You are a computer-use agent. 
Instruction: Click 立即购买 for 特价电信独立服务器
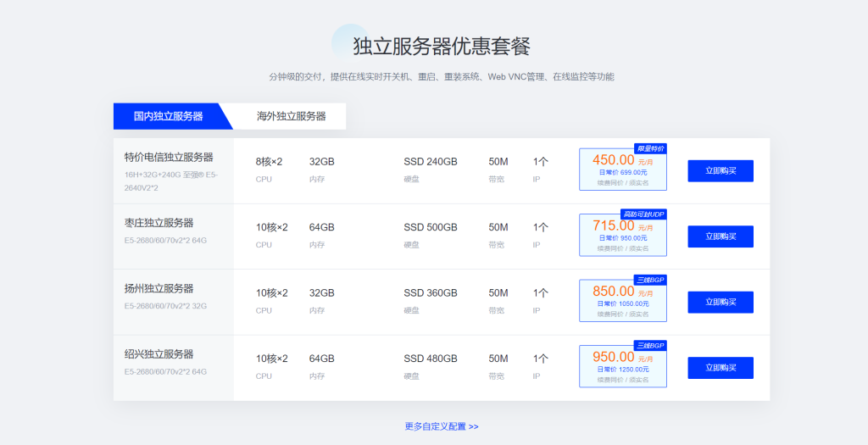(720, 171)
